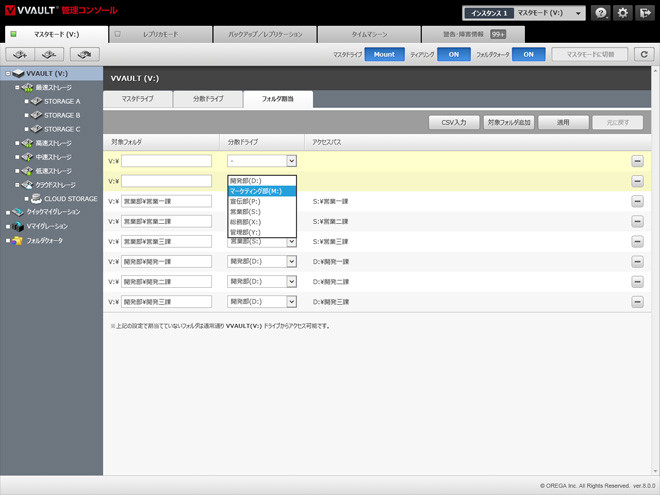Select the CLOUD STORAGE icon
This screenshot has height=495, width=660.
tap(36, 198)
